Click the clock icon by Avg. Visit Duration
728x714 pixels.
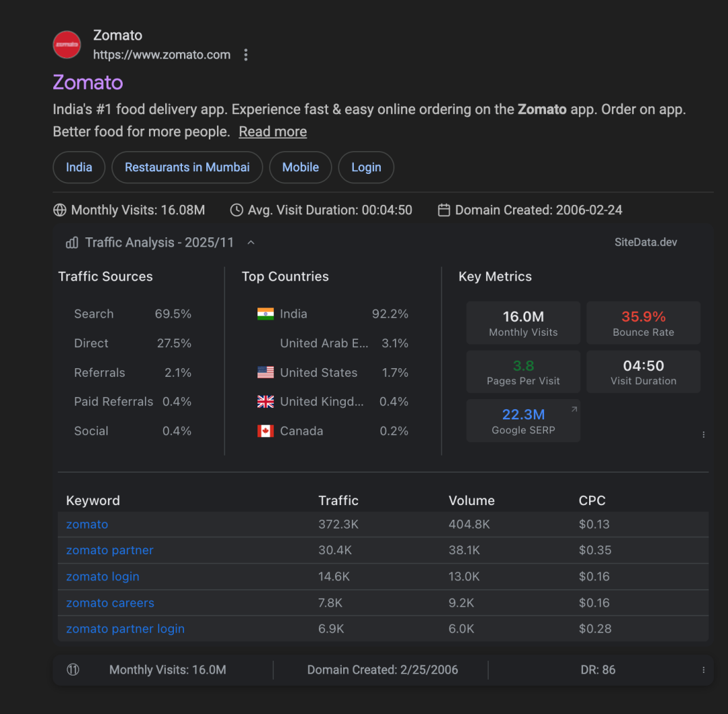tap(237, 210)
